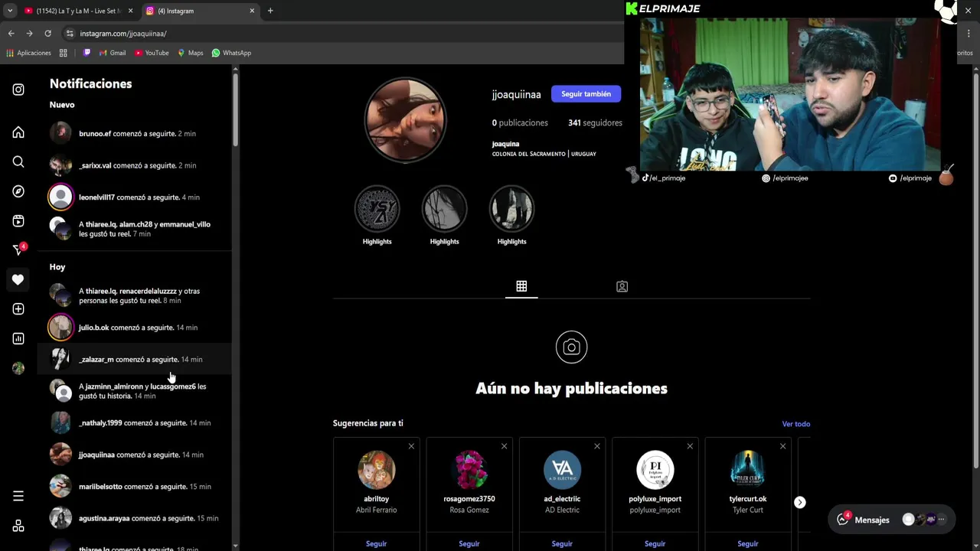Open second Highlights story circle
The image size is (980, 551).
click(x=444, y=209)
